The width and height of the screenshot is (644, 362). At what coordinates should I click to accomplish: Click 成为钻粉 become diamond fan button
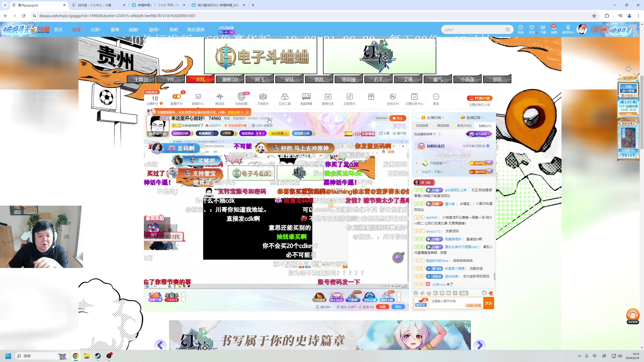pyautogui.click(x=479, y=134)
